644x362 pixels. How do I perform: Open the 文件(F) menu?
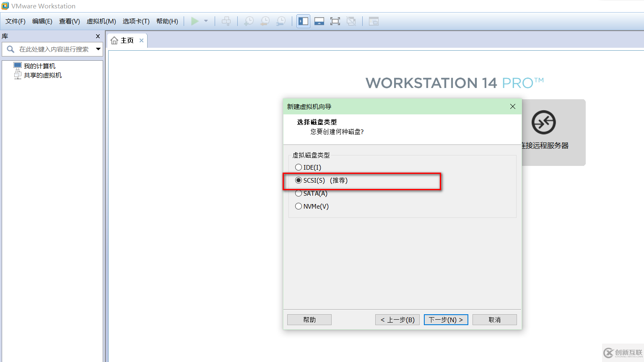click(16, 21)
